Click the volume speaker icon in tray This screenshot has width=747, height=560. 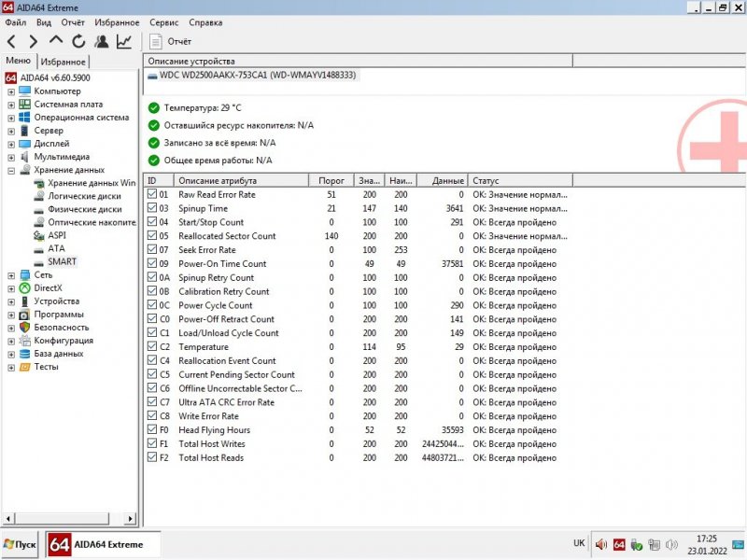[x=672, y=544]
